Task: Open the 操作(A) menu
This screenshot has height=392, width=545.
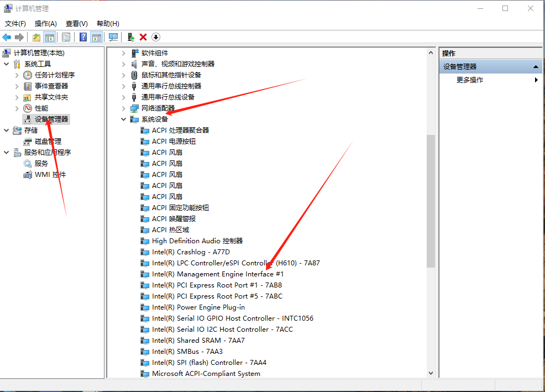Action: [45, 24]
